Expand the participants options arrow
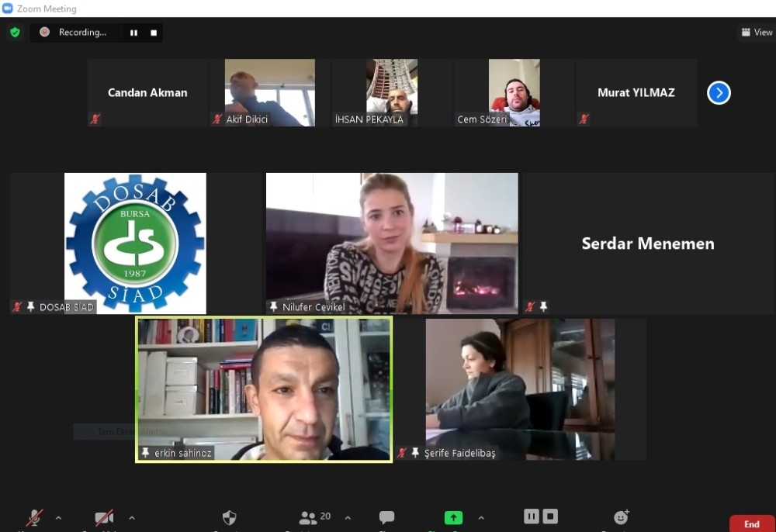Viewport: 776px width, 532px height. (x=348, y=517)
